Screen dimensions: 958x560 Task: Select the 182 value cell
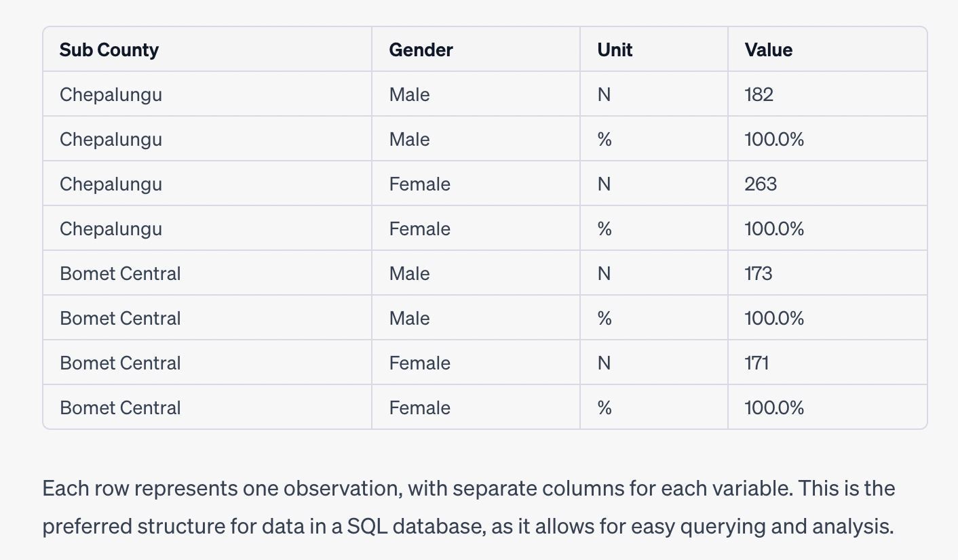759,94
